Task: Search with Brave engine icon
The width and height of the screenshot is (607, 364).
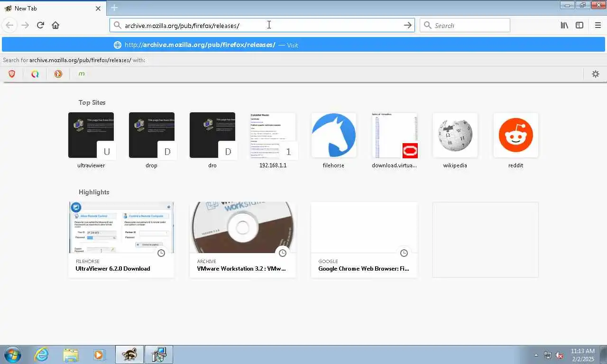Action: 12,74
